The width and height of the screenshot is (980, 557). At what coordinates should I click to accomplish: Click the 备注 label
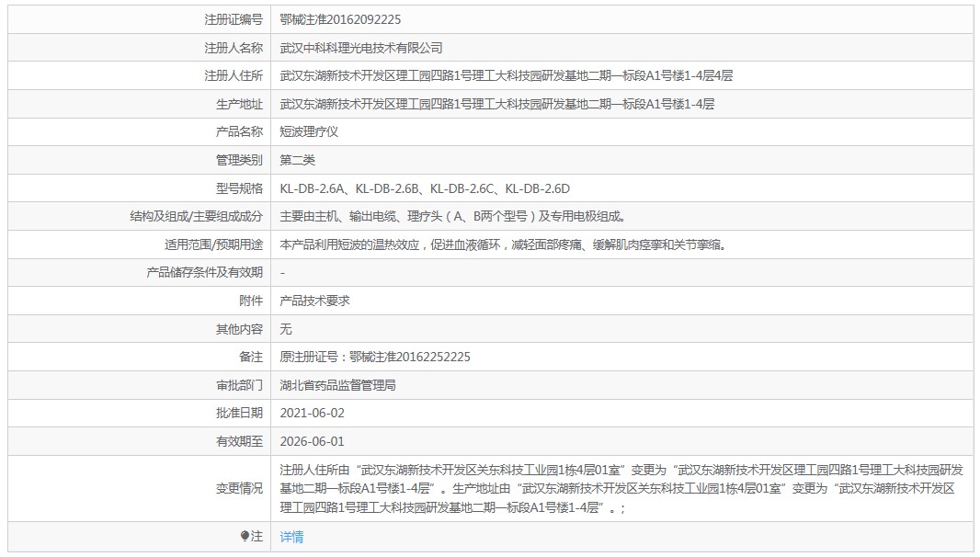pos(251,357)
